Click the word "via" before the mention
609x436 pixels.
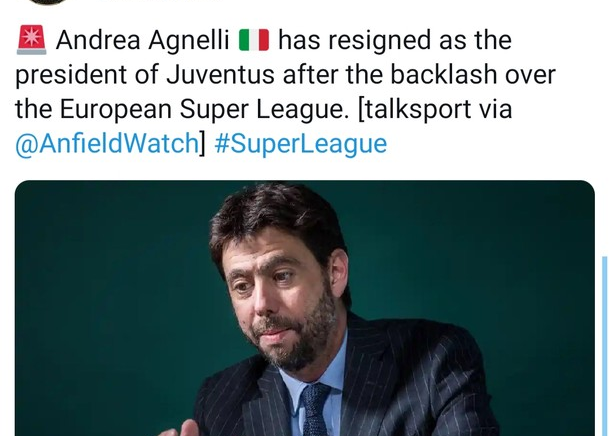534,110
